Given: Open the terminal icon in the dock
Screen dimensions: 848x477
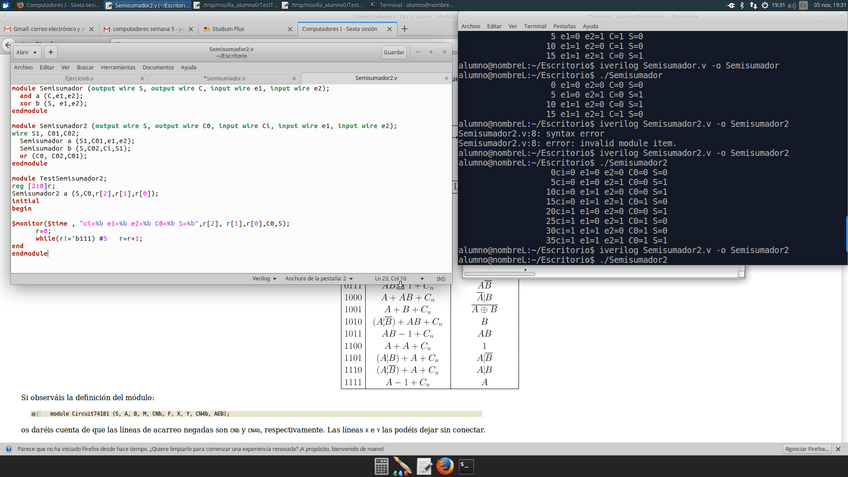Looking at the screenshot, I should coord(466,466).
